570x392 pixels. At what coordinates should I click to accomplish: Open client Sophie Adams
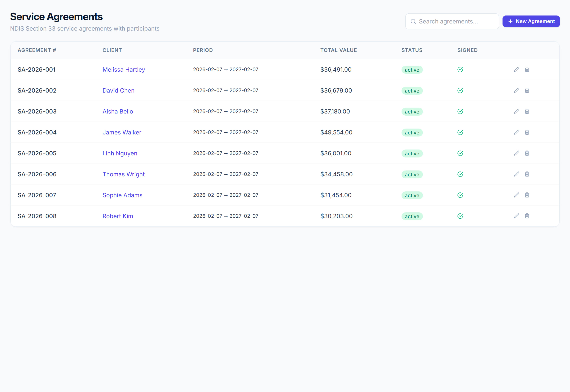click(122, 195)
